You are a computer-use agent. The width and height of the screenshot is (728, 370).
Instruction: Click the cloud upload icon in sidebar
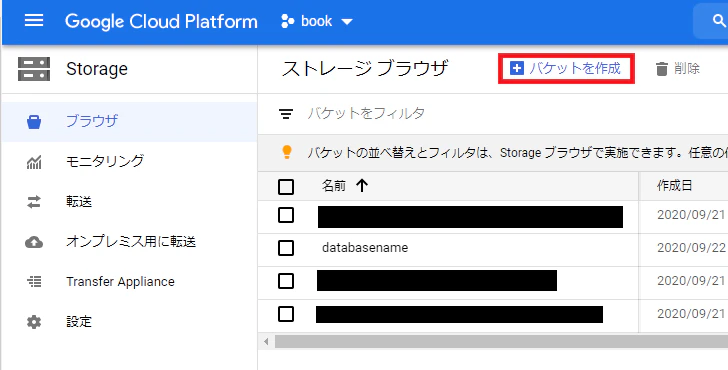[x=34, y=242]
